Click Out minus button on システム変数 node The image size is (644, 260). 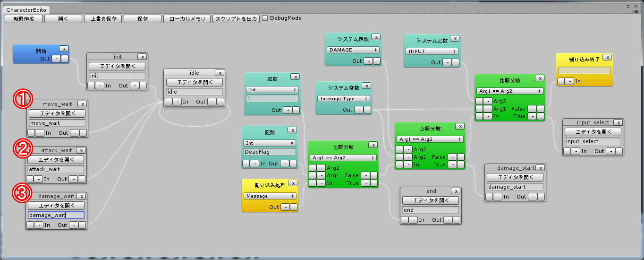pyautogui.click(x=358, y=110)
